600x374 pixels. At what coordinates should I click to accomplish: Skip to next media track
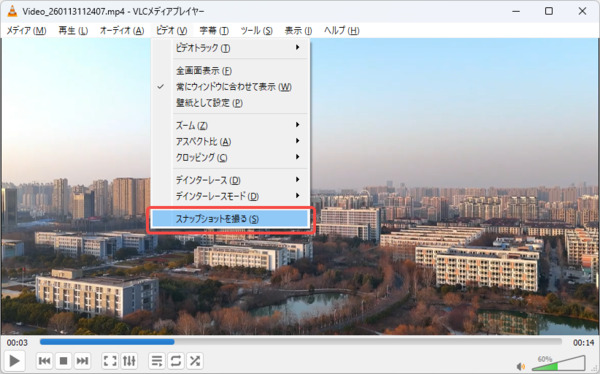(82, 361)
